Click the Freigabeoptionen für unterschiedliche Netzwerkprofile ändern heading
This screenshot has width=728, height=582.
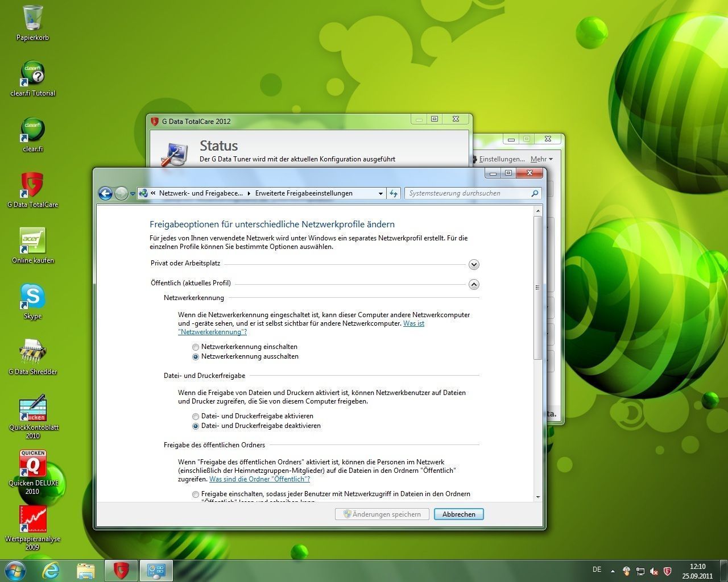272,225
